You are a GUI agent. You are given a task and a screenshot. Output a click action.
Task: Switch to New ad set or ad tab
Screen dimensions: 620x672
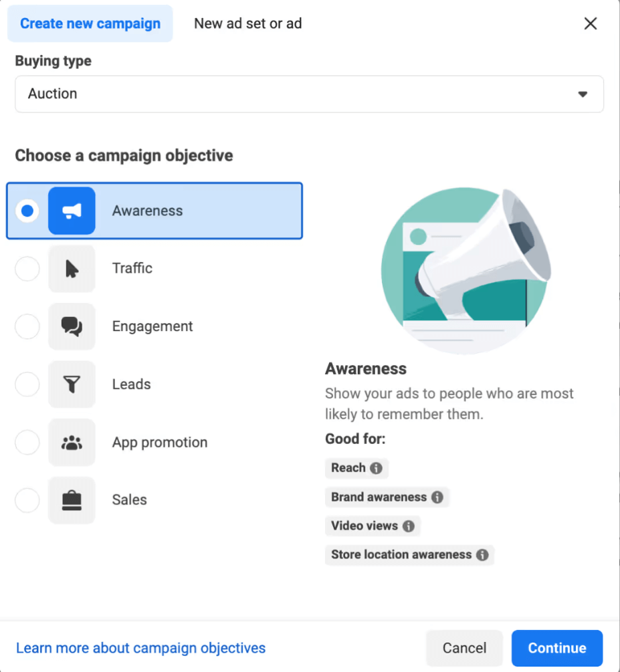click(x=248, y=23)
